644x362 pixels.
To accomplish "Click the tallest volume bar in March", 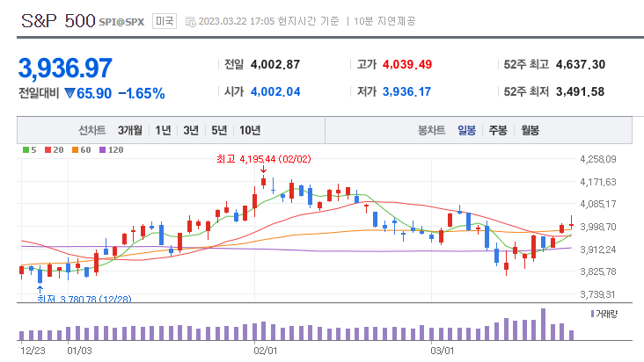I will (x=543, y=324).
